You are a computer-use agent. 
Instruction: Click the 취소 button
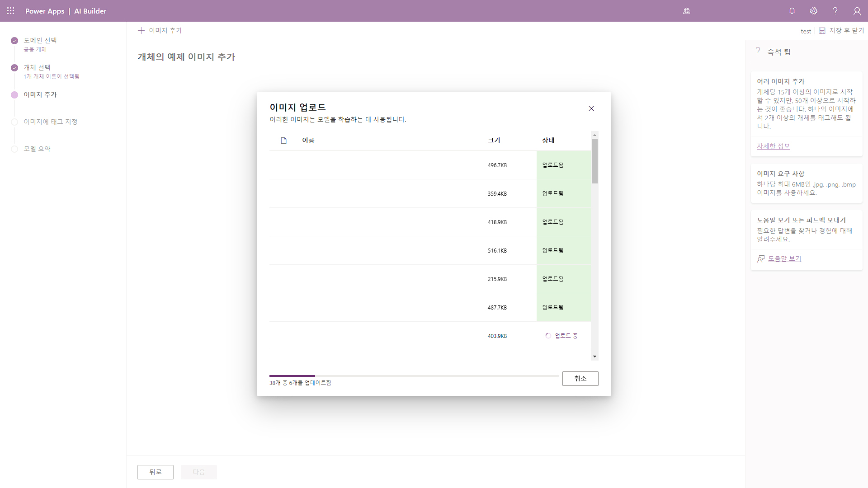[x=580, y=379]
